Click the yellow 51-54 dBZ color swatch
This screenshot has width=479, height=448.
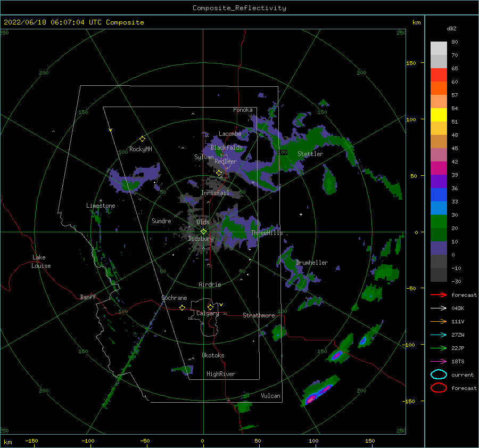tap(439, 115)
